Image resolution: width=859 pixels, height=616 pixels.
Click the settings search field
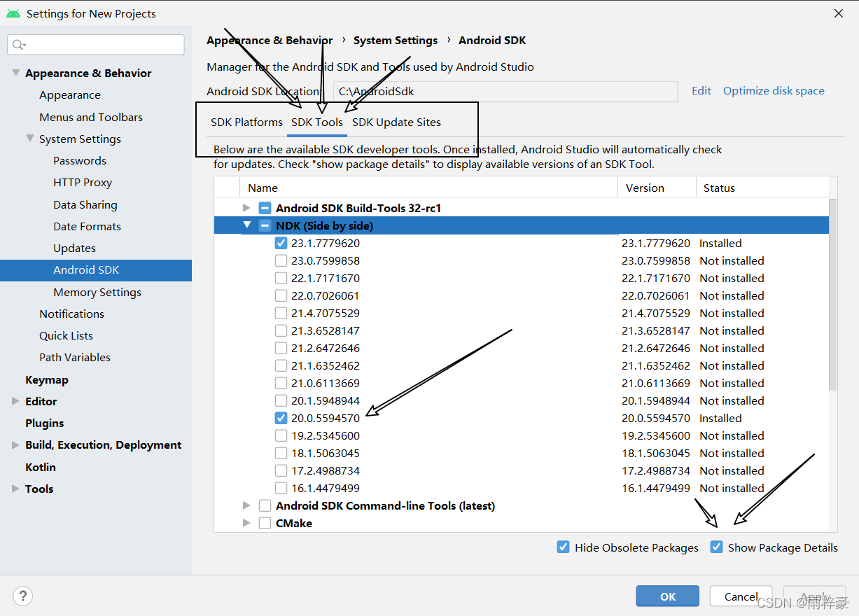coord(96,45)
